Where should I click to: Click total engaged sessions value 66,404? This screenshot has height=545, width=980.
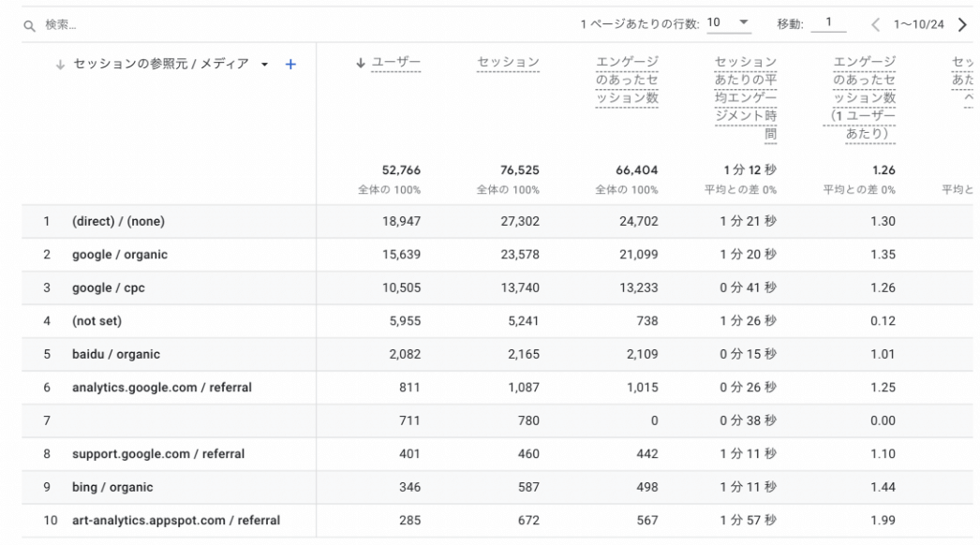[637, 170]
